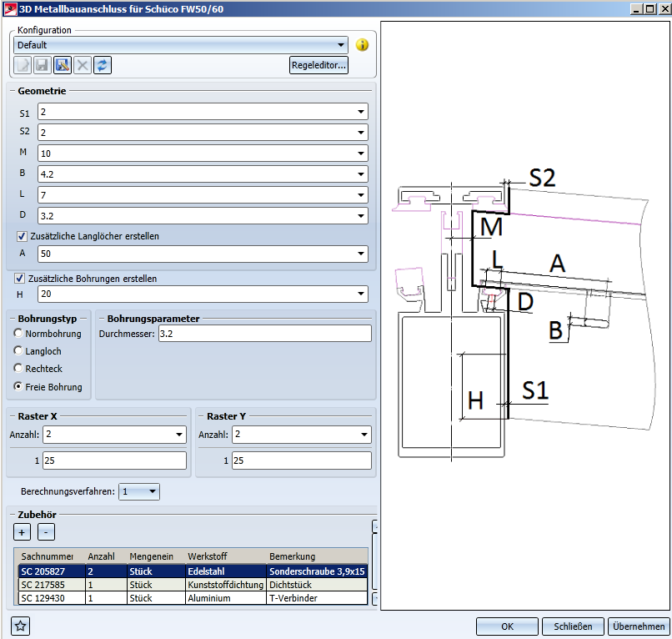Click the Sonderschraube 3,9x15 cell
The image size is (672, 639).
(x=317, y=571)
